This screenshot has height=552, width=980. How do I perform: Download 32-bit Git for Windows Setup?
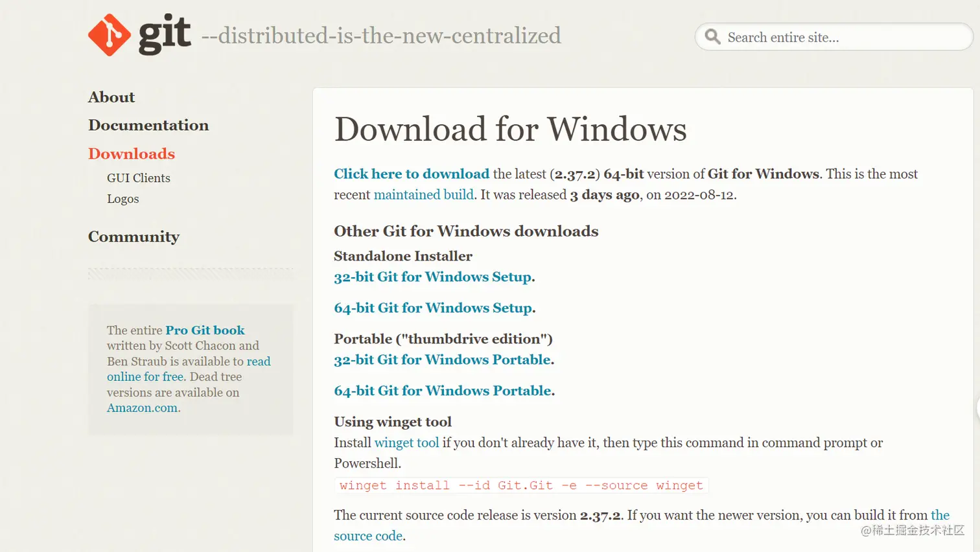point(433,277)
